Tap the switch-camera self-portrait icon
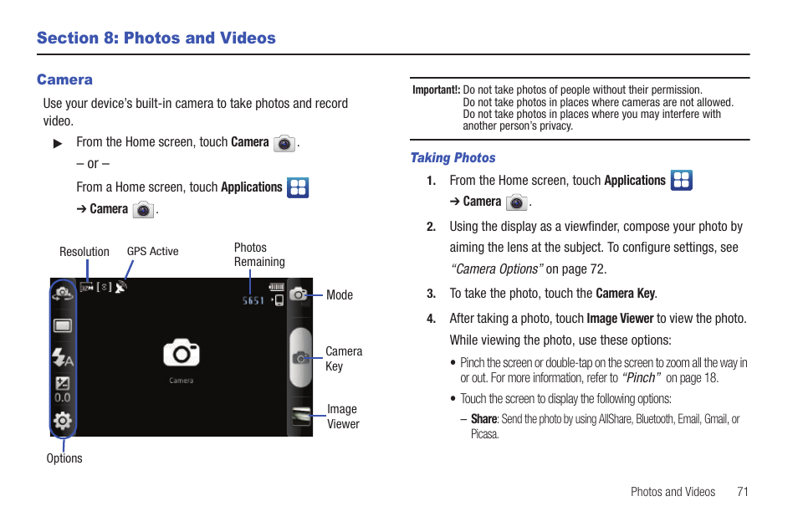 63,294
